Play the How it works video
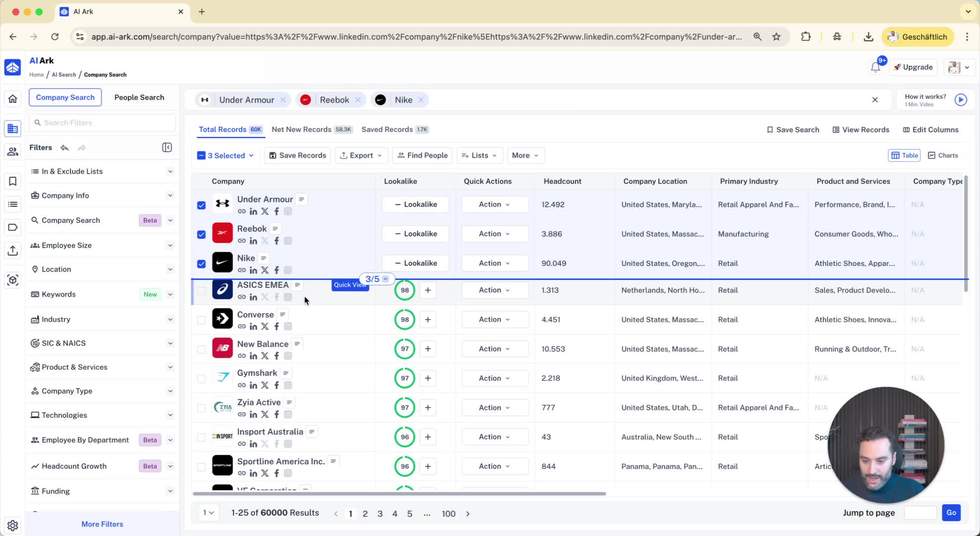The height and width of the screenshot is (536, 980). (961, 100)
